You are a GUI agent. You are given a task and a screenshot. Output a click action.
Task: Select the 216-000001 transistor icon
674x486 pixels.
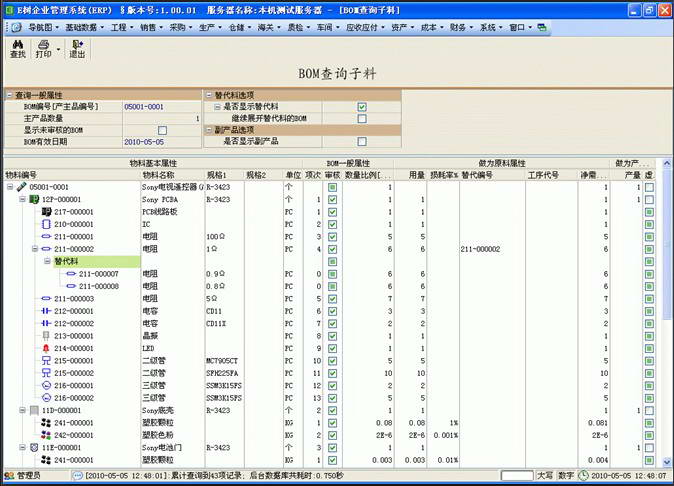(x=46, y=385)
